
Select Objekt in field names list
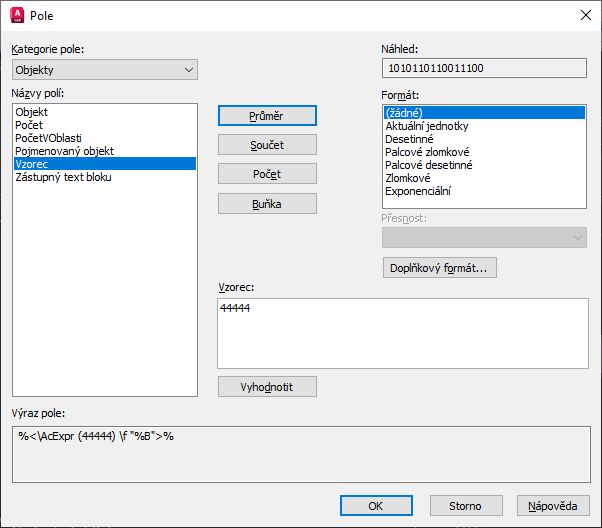click(32, 113)
